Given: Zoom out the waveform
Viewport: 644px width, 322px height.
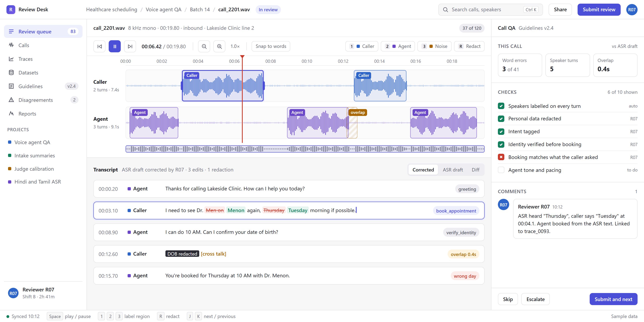Looking at the screenshot, I should tap(204, 46).
